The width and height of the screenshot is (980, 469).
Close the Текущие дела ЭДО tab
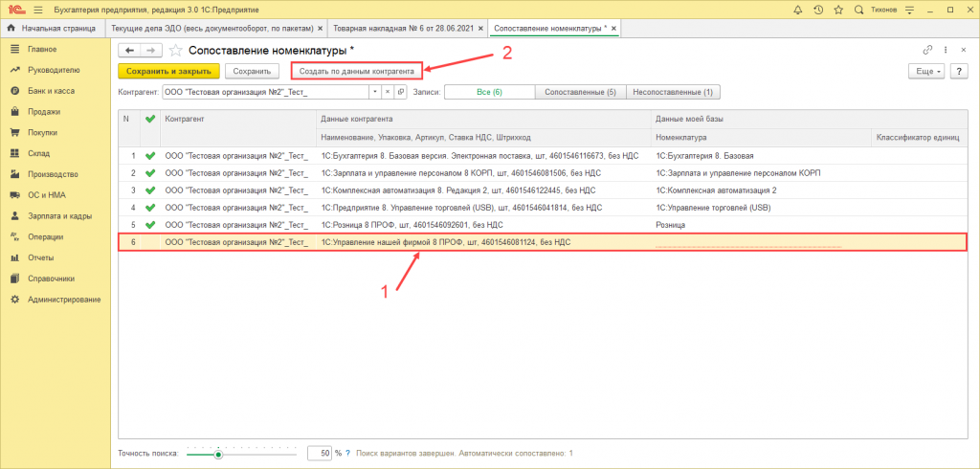[321, 29]
